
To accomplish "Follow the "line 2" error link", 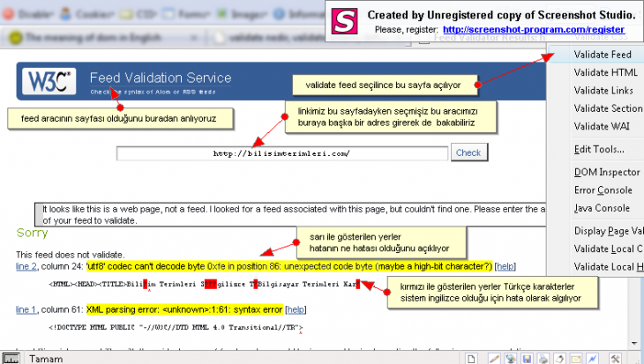I will coord(27,266).
